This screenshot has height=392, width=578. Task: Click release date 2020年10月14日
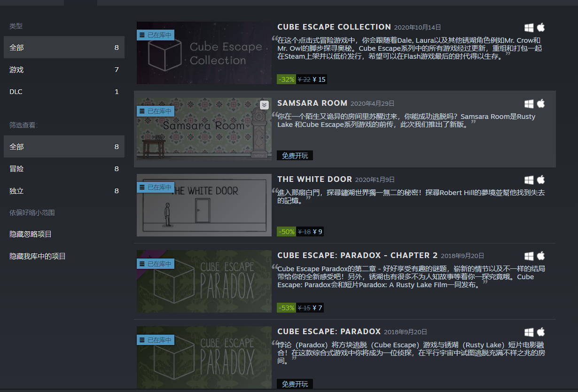pyautogui.click(x=417, y=27)
